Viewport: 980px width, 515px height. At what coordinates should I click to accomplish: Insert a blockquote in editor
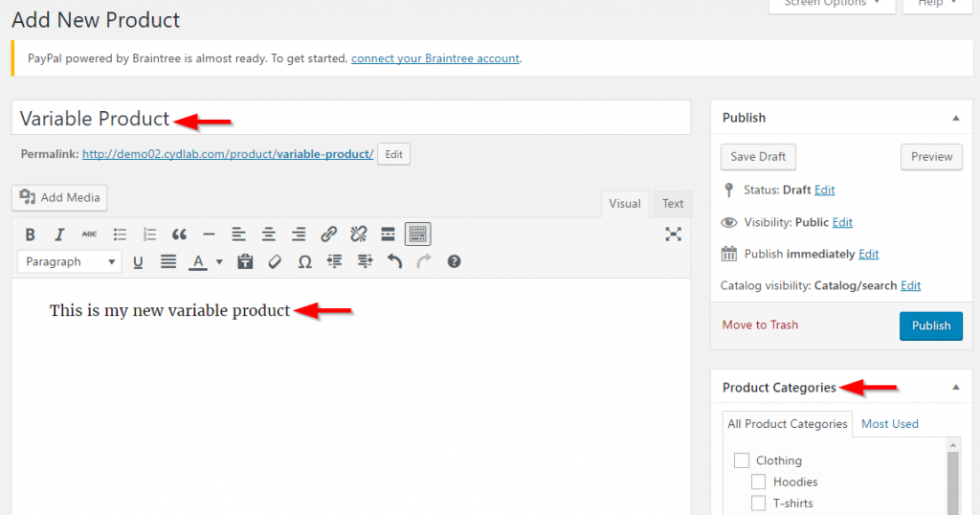(x=179, y=234)
